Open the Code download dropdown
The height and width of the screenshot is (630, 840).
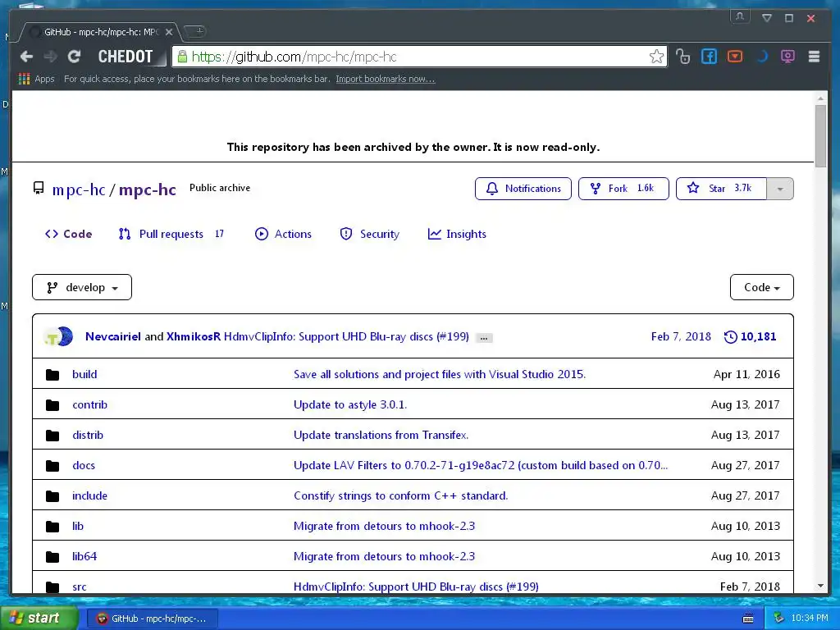click(762, 287)
